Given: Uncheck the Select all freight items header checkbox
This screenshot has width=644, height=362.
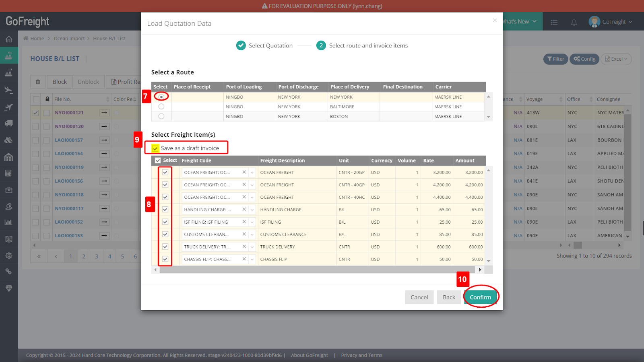Looking at the screenshot, I should coord(158,160).
